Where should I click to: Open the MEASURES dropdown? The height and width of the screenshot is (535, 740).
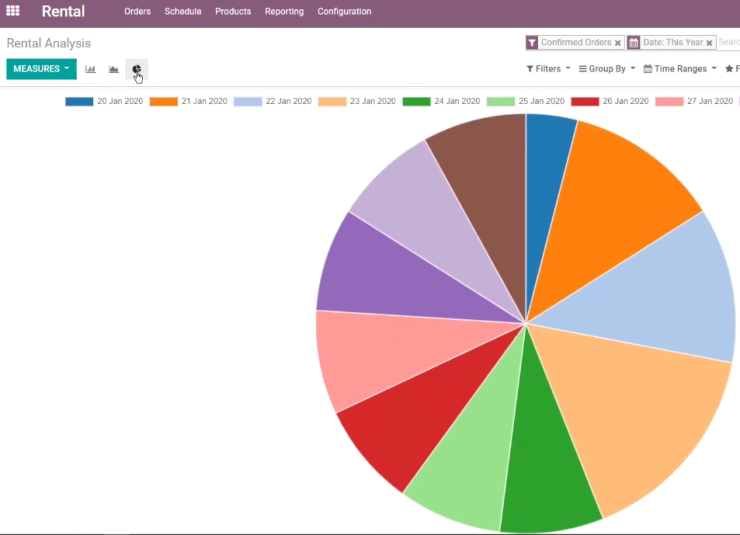pos(42,69)
